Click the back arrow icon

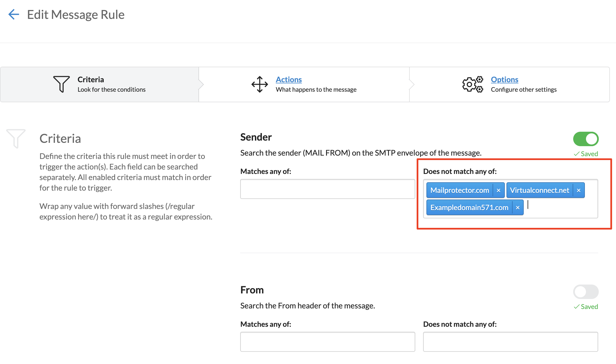click(14, 14)
